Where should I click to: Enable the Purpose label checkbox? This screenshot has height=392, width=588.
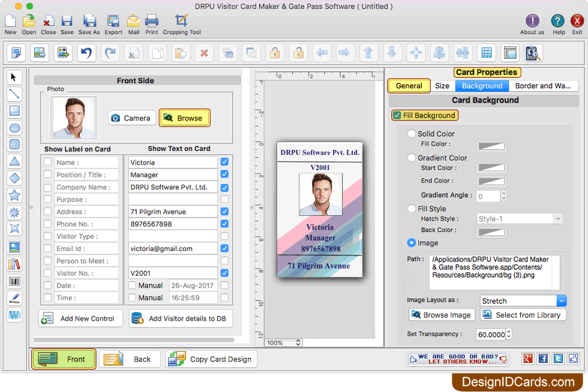pos(47,199)
